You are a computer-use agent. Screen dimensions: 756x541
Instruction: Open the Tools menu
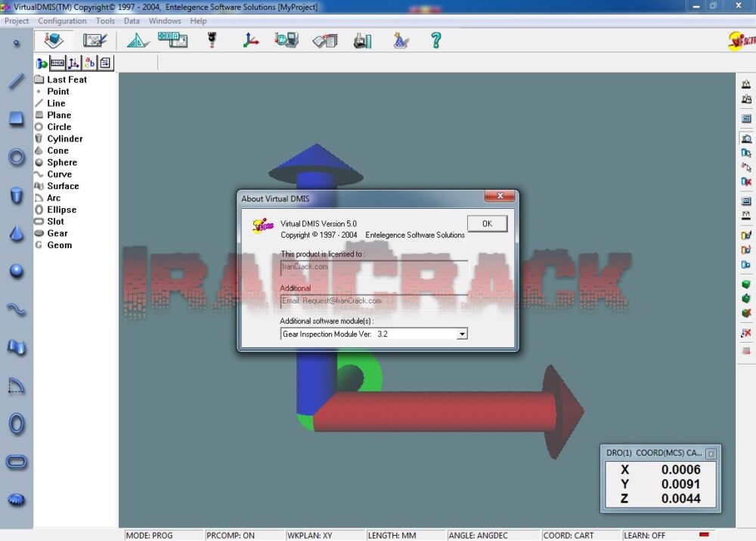(105, 21)
